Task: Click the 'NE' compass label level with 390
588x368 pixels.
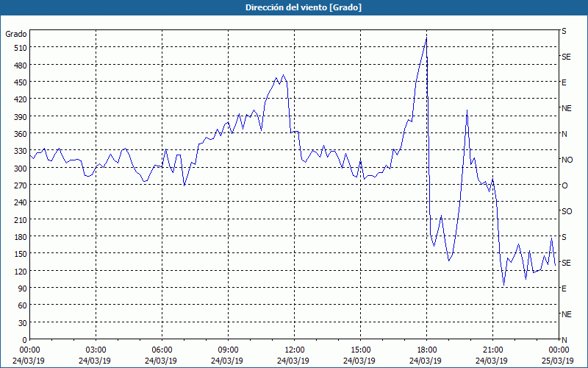Action: pos(566,108)
